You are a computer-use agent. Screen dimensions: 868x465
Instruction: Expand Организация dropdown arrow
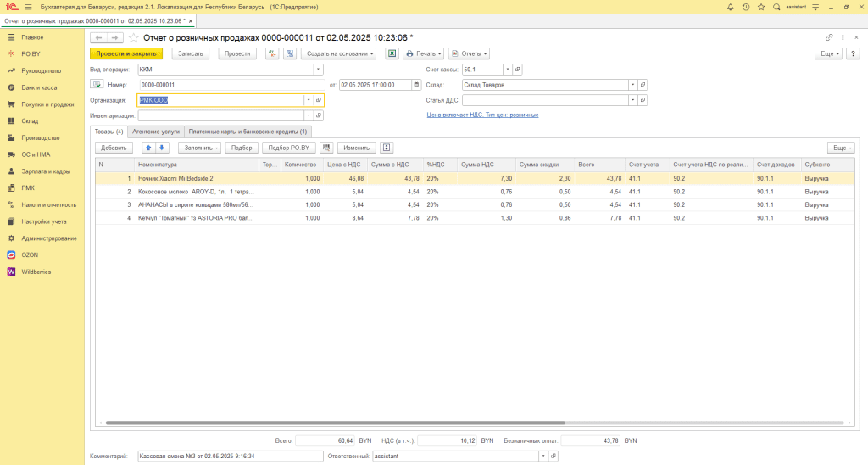pos(309,100)
